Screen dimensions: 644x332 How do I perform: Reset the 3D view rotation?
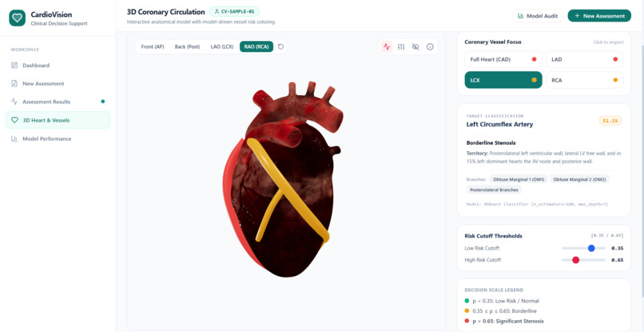pos(280,47)
